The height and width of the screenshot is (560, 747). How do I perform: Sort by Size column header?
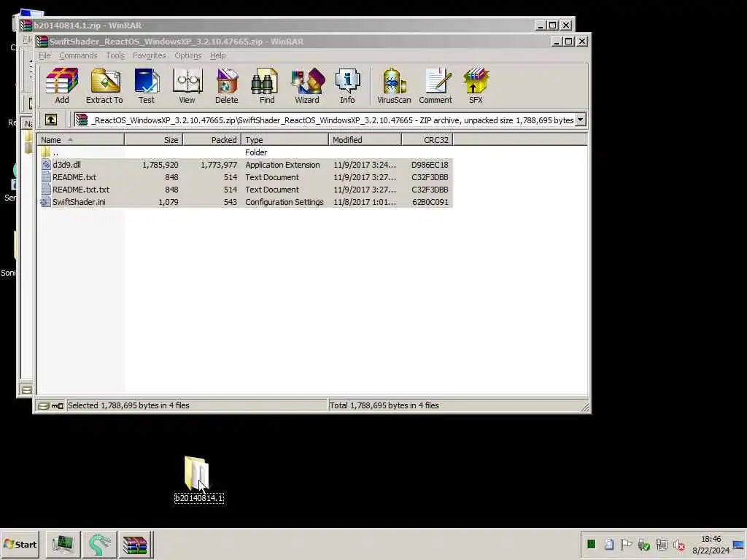pyautogui.click(x=153, y=139)
